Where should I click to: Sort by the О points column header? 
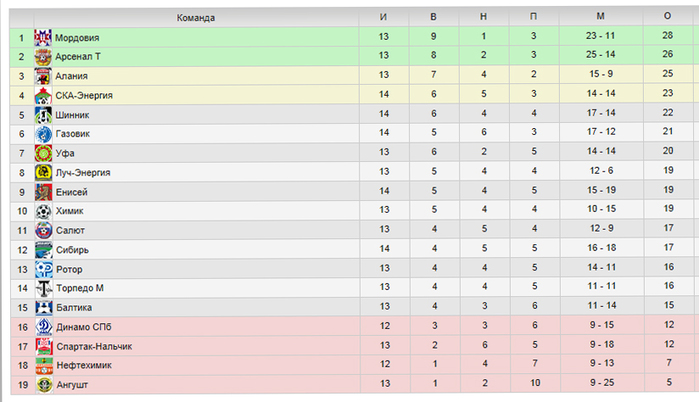tap(667, 16)
